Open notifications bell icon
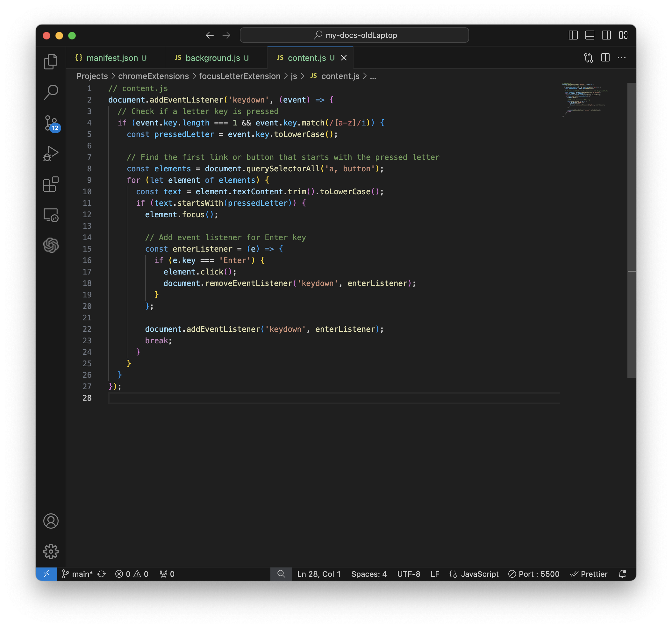This screenshot has width=672, height=628. (622, 574)
